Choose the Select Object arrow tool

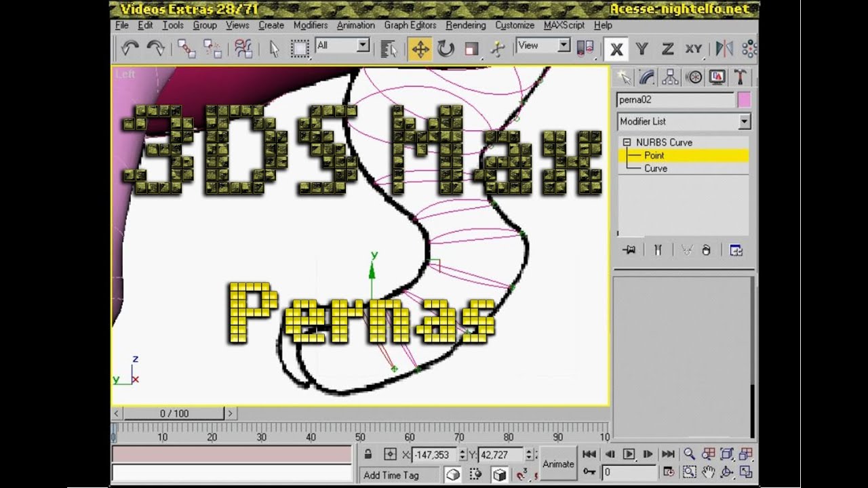[274, 48]
